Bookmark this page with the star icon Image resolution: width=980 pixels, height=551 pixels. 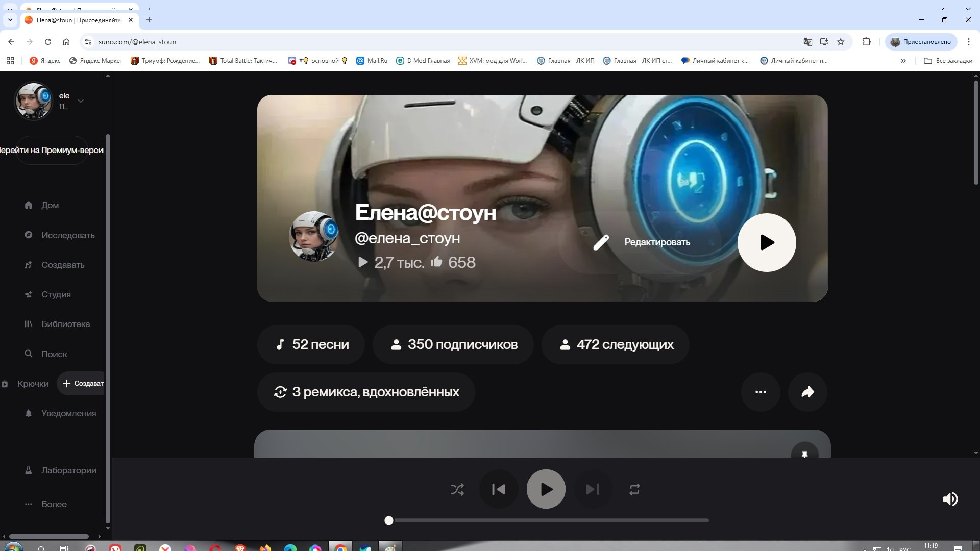pos(841,42)
